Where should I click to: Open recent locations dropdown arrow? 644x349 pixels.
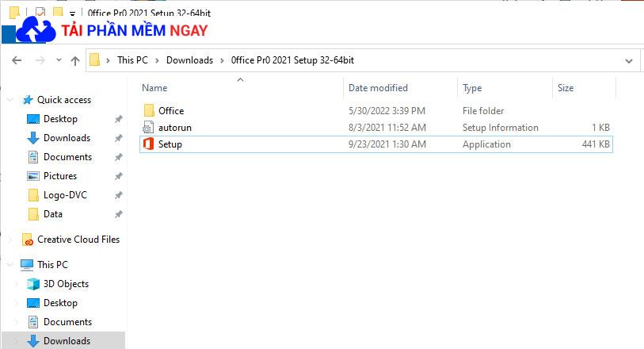59,60
